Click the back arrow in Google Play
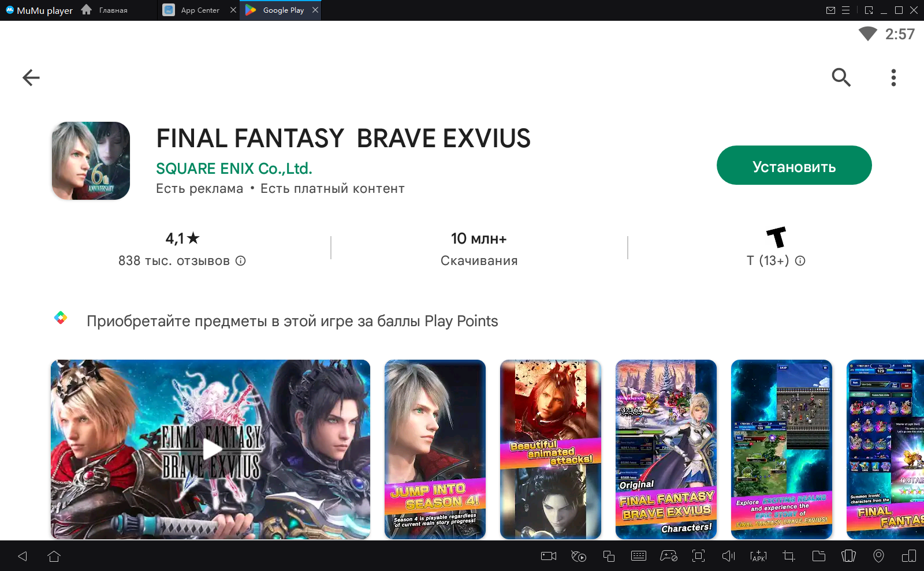 (31, 77)
